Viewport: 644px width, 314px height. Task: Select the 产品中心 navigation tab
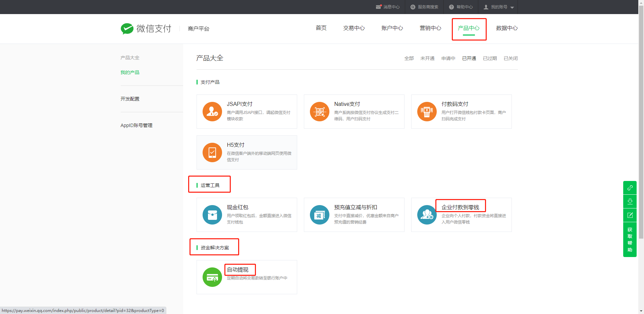(469, 28)
